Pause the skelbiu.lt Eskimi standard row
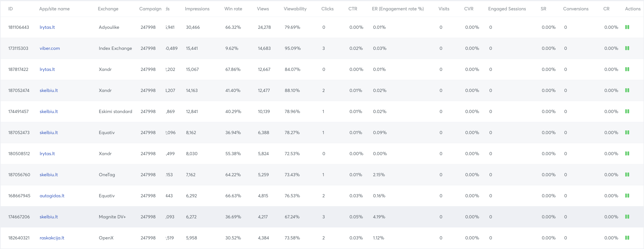This screenshot has width=644, height=249. (627, 111)
